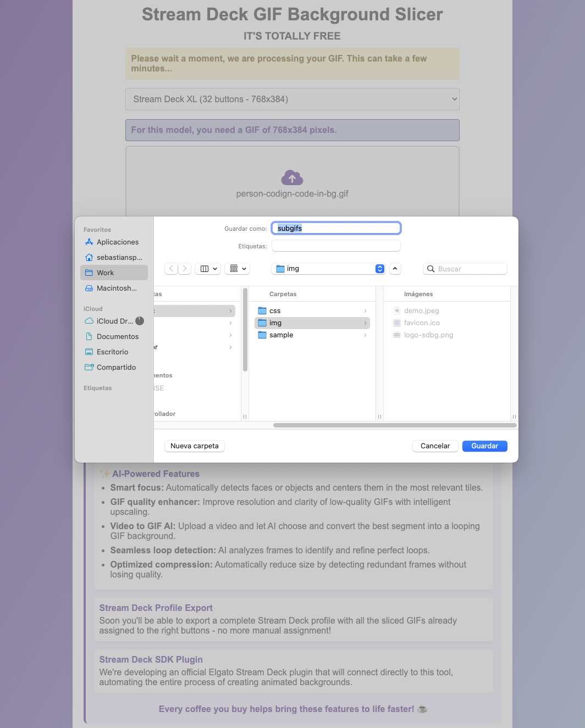This screenshot has height=728, width=585.
Task: Click the cloud upload icon
Action: 292,177
